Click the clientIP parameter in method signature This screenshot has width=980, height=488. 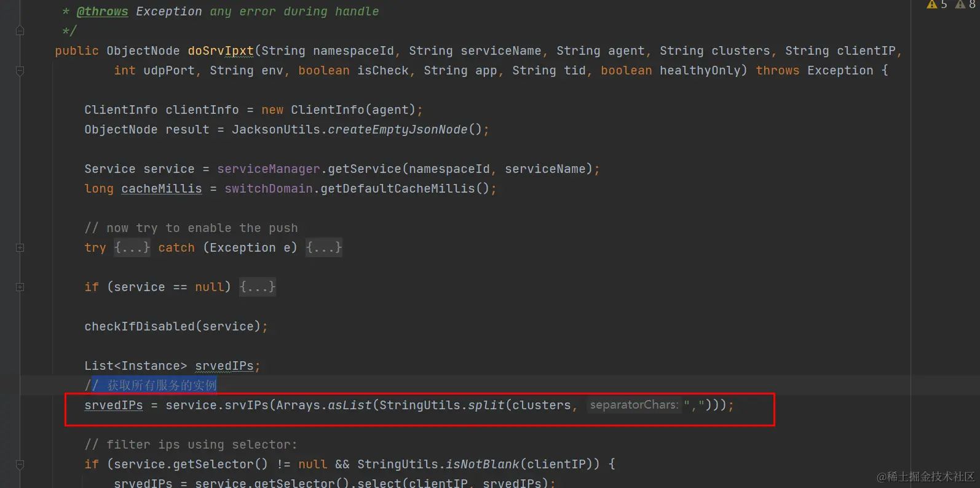pos(866,51)
